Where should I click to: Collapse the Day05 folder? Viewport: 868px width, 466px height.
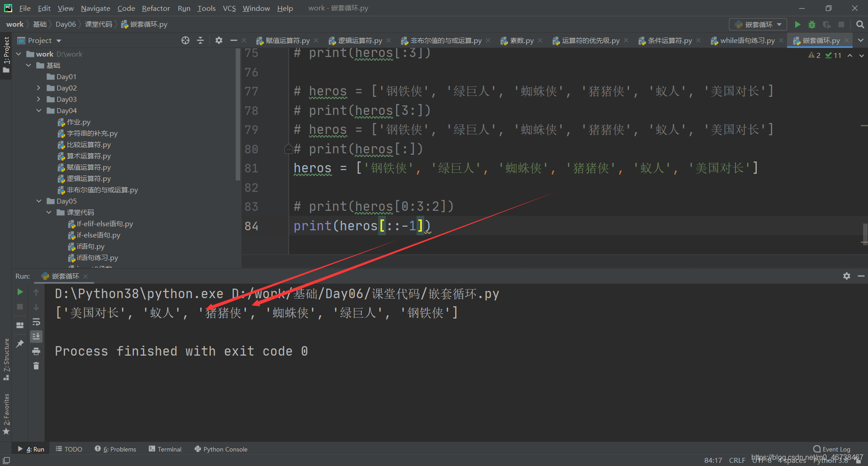(x=38, y=201)
